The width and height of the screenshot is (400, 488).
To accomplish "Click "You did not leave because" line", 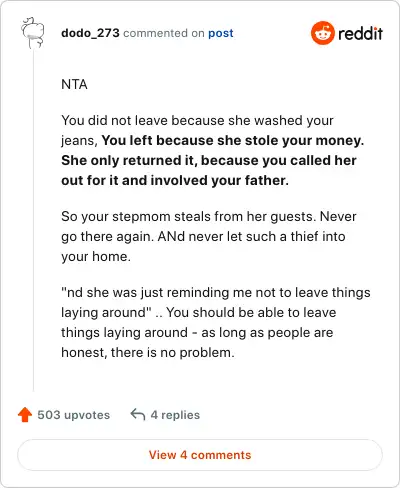I will (197, 120).
